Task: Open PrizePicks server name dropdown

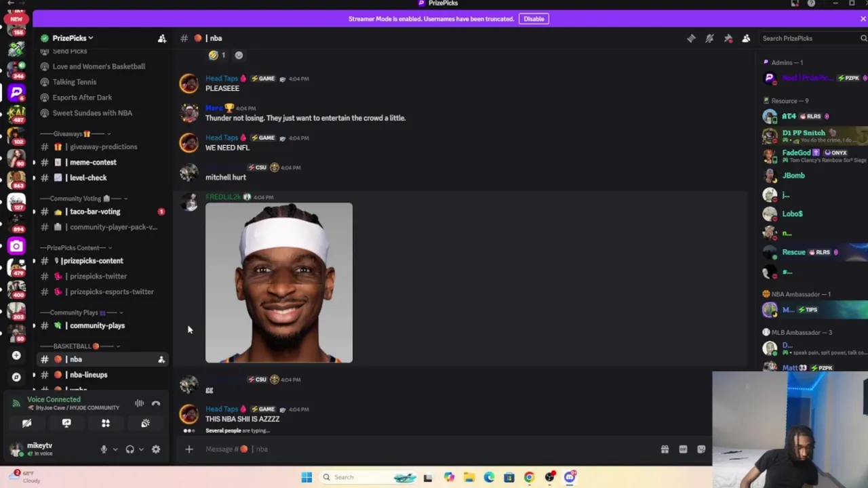Action: [73, 39]
